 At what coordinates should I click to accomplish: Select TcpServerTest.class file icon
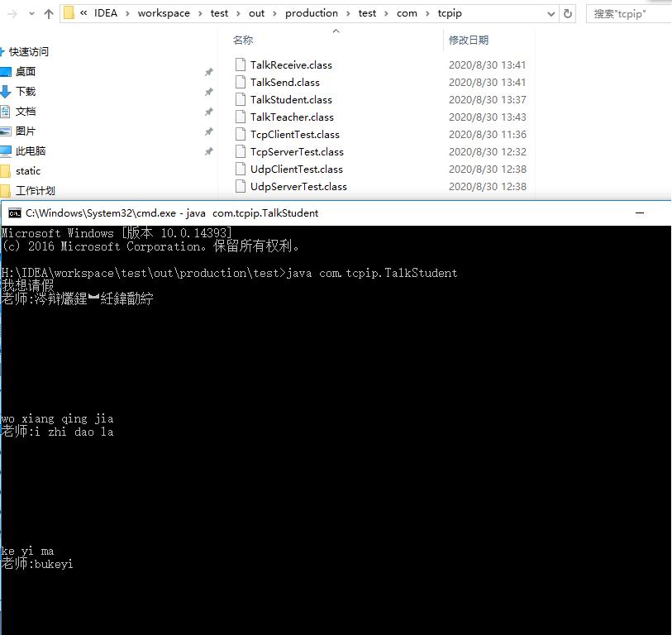241,151
